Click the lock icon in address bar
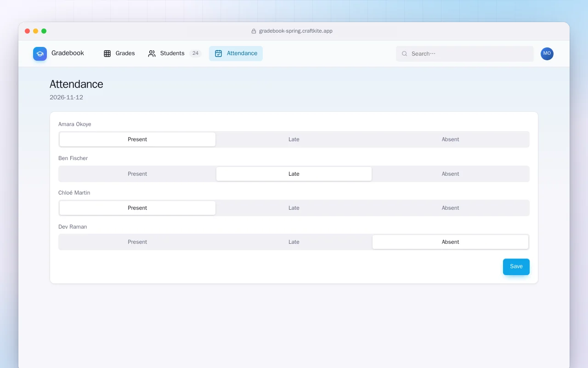This screenshot has height=368, width=588. coord(254,31)
